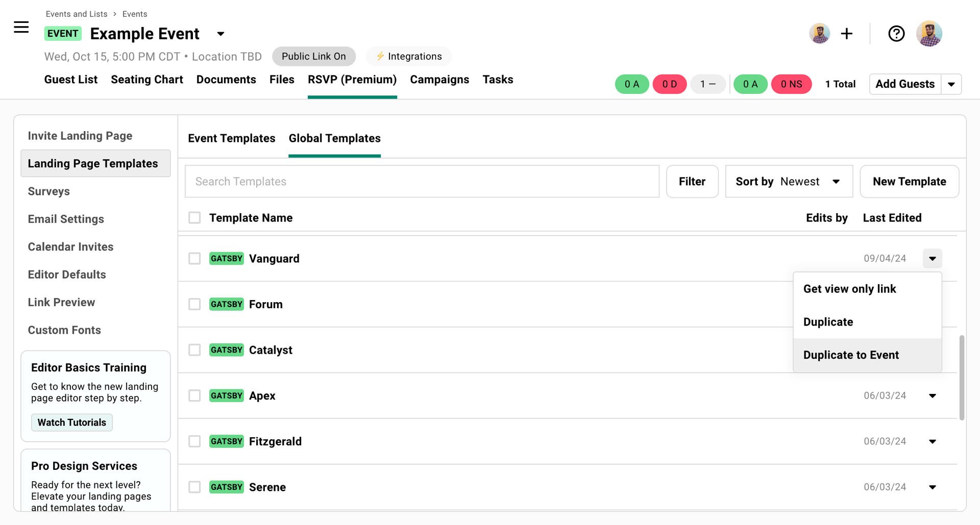Image resolution: width=980 pixels, height=525 pixels.
Task: Click the plus icon beside collaborator avatar
Action: (x=847, y=34)
